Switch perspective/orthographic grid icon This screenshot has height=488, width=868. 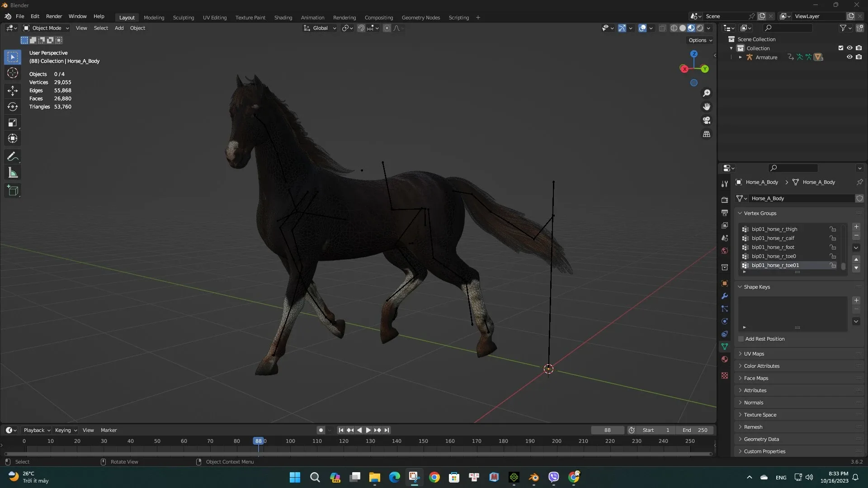coord(707,134)
